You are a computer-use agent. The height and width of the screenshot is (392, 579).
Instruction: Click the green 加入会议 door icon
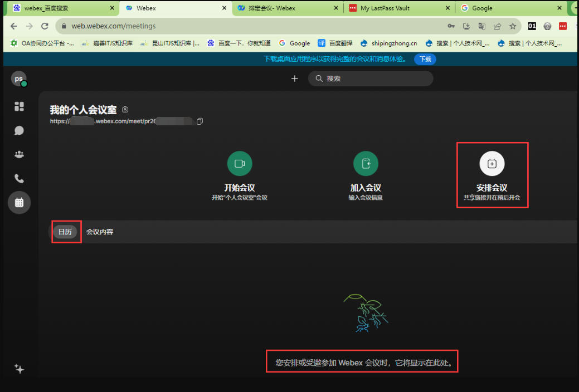(366, 164)
